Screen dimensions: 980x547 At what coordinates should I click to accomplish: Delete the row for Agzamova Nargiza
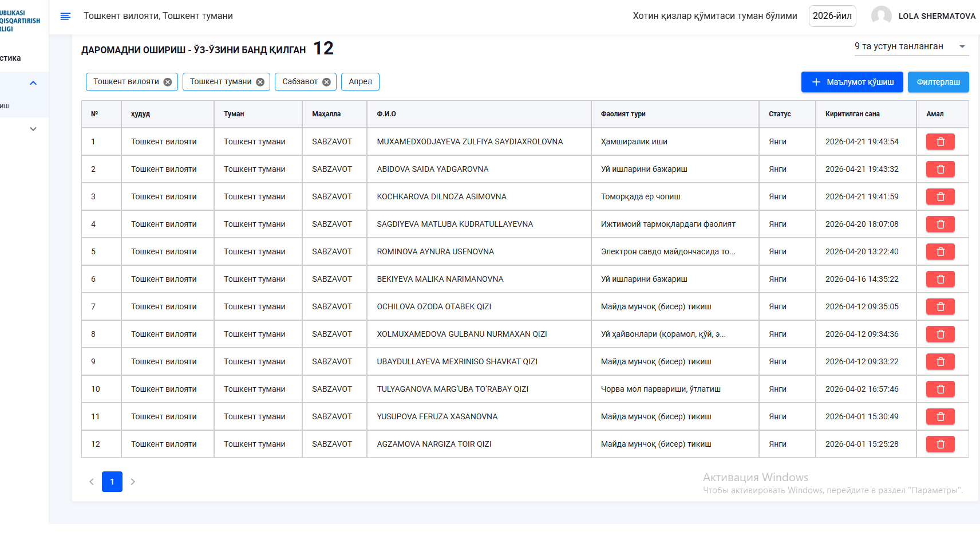click(940, 444)
